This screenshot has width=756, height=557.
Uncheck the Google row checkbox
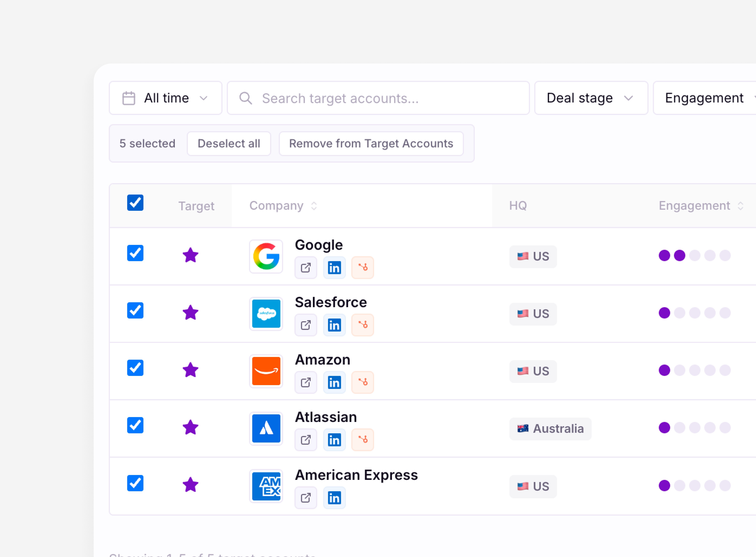(135, 253)
